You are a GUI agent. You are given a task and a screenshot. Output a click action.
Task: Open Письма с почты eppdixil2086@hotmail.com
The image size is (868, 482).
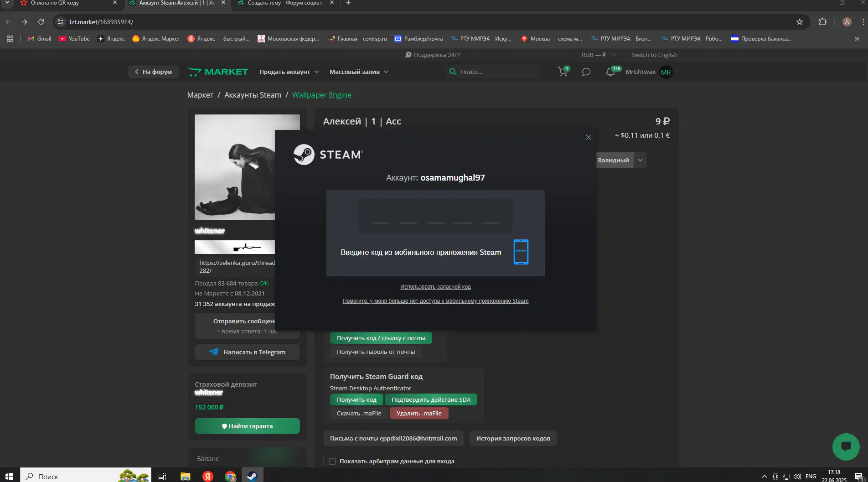393,438
